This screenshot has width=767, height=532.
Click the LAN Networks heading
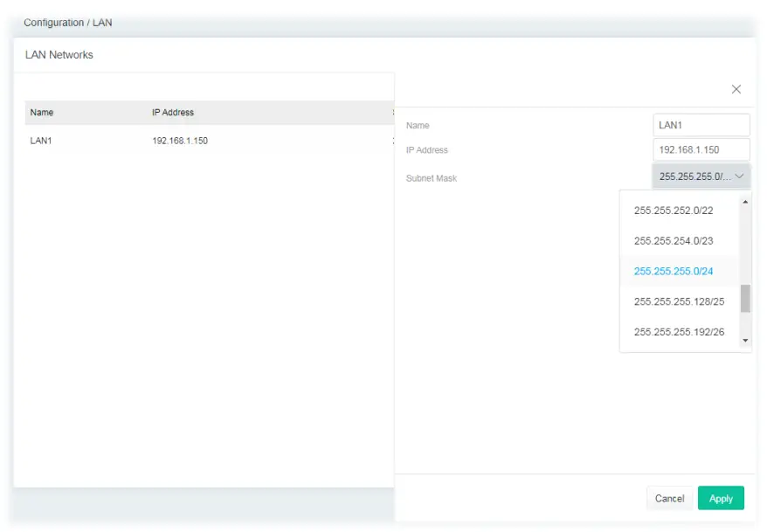59,55
